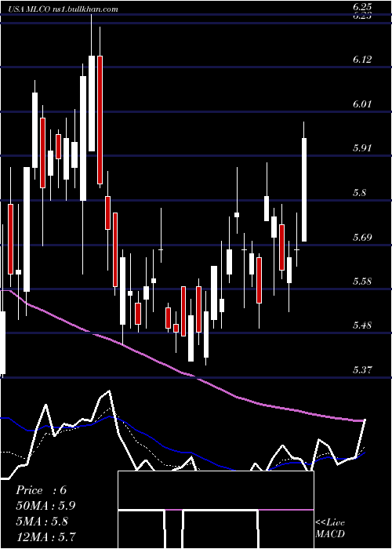Viewport: 392px width, 549px height.
Task: Click the 'USA MLCO ns1.bullkhan.com' header text
Action: point(62,9)
